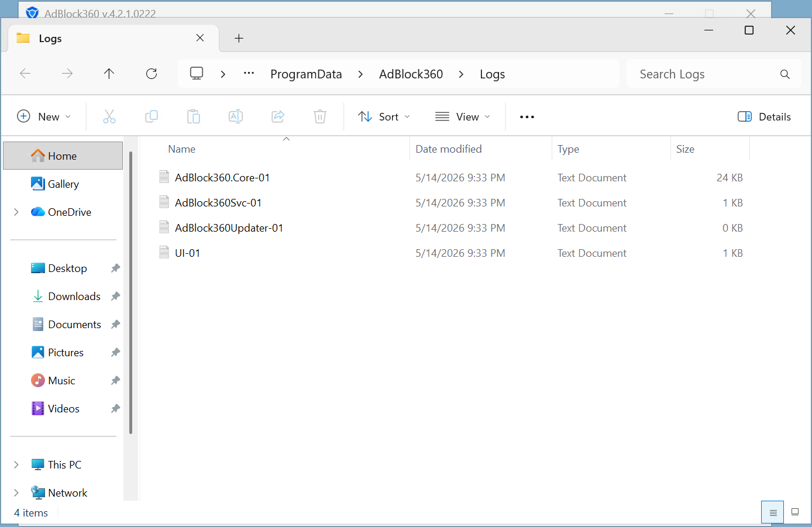Select AdBlock360.Core-01 file
812x527 pixels.
(222, 177)
